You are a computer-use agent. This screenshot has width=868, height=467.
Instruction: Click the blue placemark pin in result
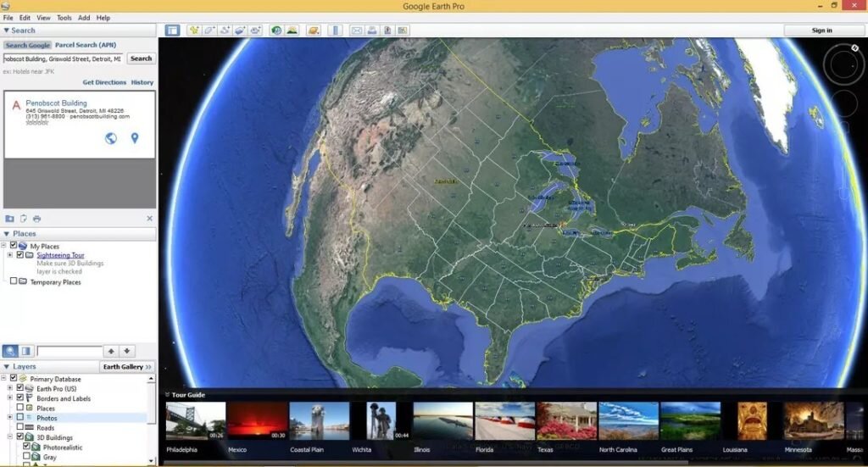point(135,138)
